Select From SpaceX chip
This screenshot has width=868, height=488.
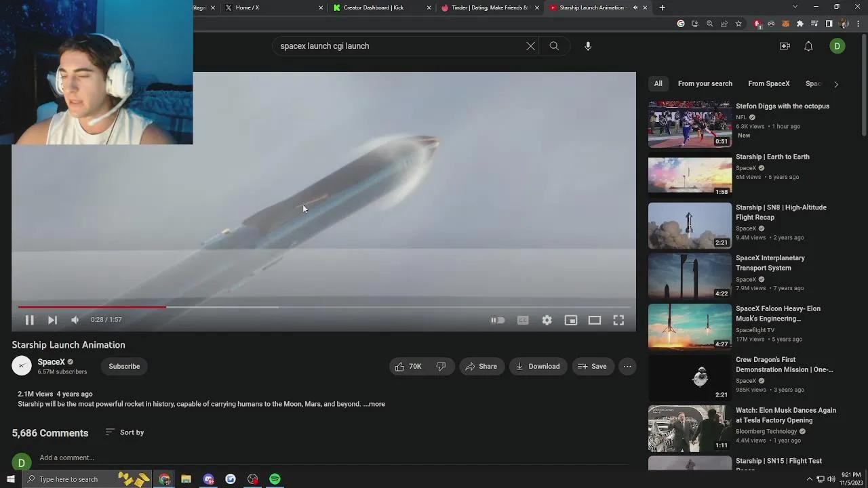[x=768, y=83]
